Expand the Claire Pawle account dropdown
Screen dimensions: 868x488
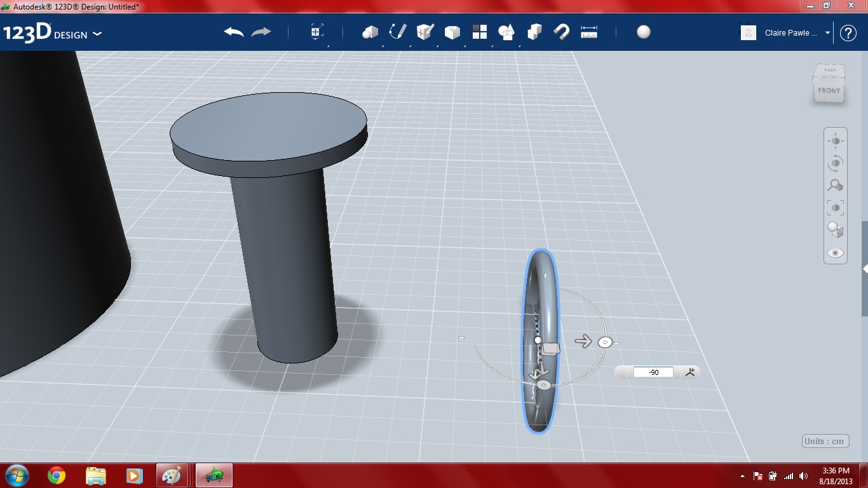[828, 33]
